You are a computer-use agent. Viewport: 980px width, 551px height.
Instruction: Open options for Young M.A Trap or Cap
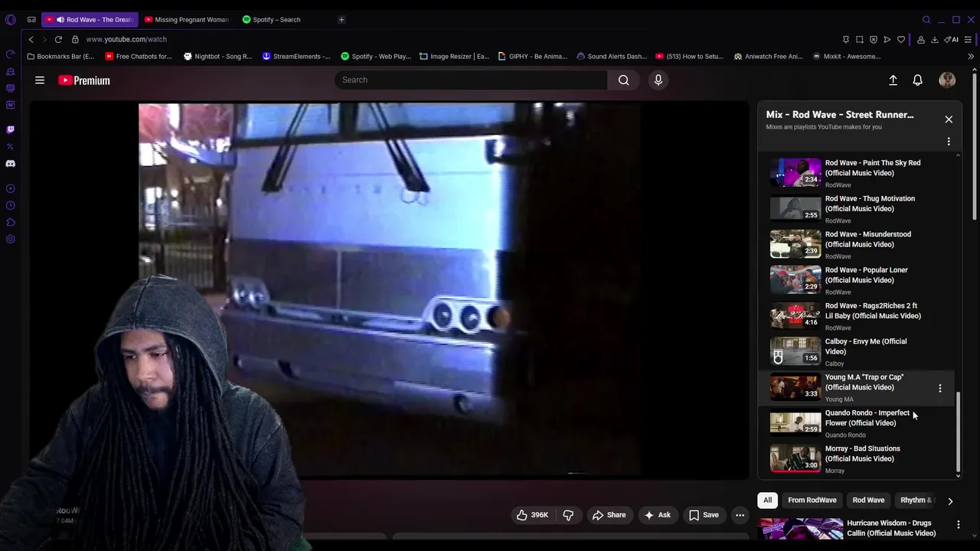click(940, 389)
